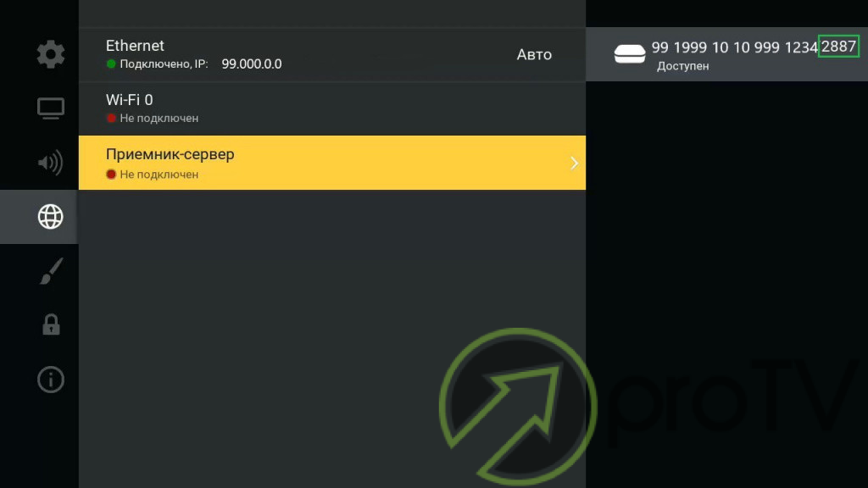
Task: Click green Ethernet connected status dot
Action: 111,64
